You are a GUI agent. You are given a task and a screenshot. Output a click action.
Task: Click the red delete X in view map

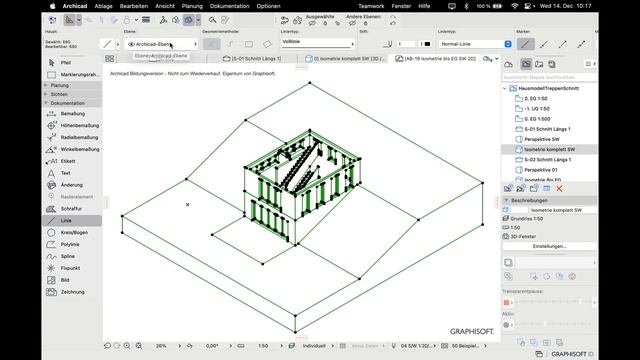point(559,189)
